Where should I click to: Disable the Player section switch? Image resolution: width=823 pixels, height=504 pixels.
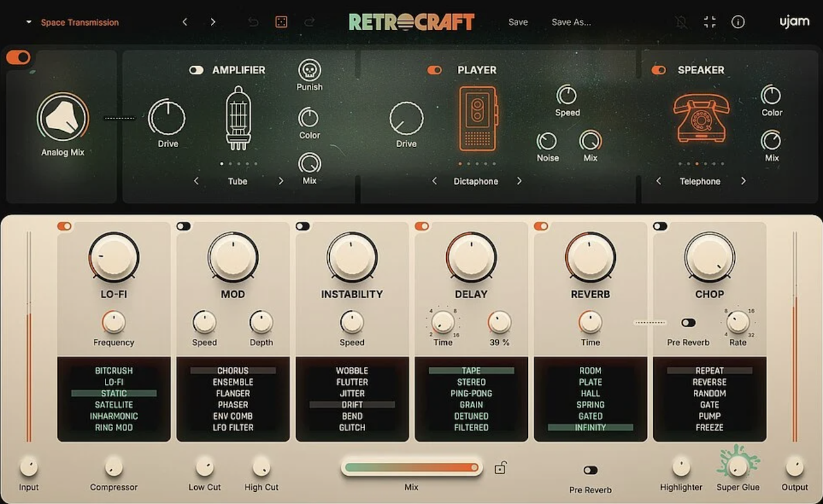pyautogui.click(x=435, y=70)
